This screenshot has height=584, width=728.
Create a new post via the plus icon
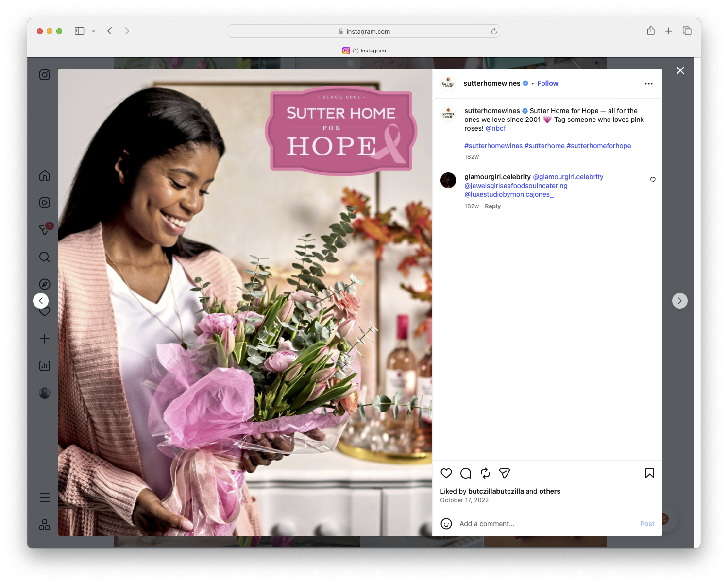click(44, 339)
